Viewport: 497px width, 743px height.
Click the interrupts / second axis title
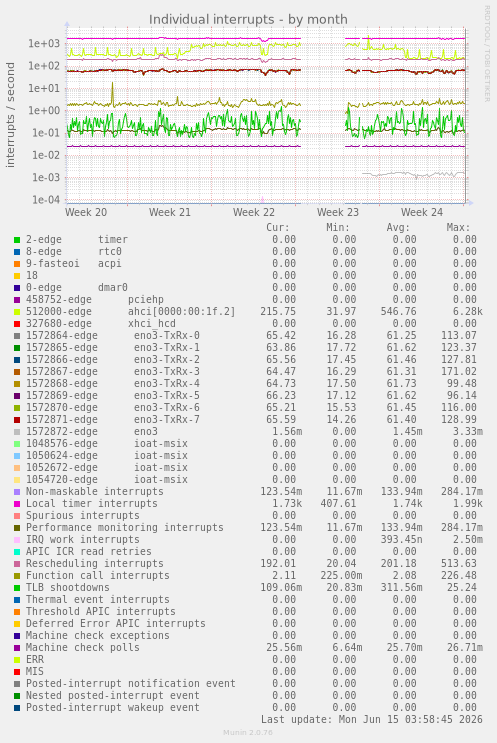click(x=10, y=115)
